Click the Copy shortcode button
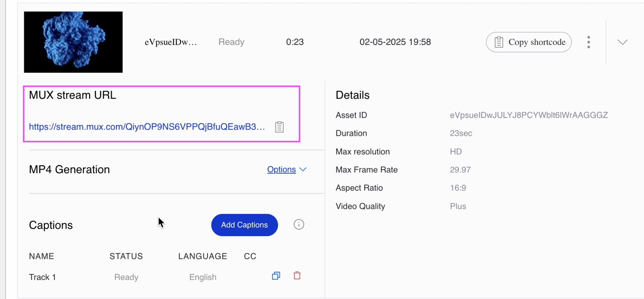Screen dimensions: 644x299 [x=529, y=42]
